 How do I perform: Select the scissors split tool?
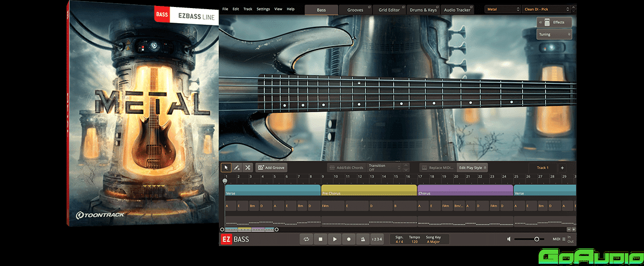pyautogui.click(x=247, y=168)
